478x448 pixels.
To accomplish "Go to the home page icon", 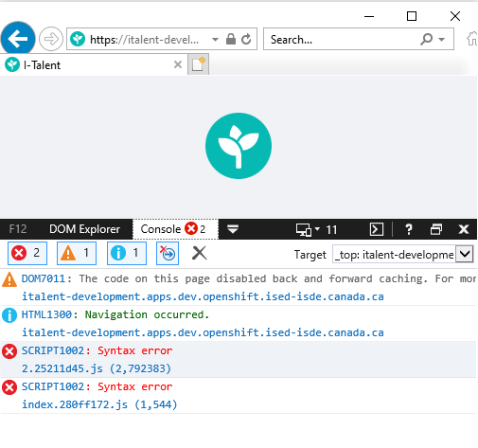I will tap(471, 39).
